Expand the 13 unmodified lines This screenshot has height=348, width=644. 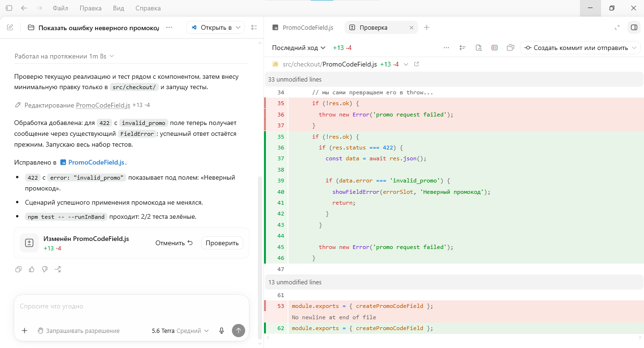(x=454, y=282)
